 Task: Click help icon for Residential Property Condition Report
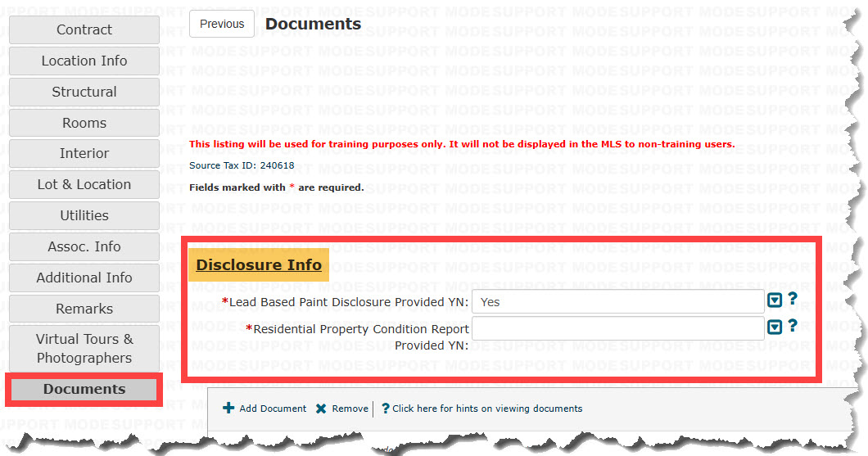tap(793, 325)
